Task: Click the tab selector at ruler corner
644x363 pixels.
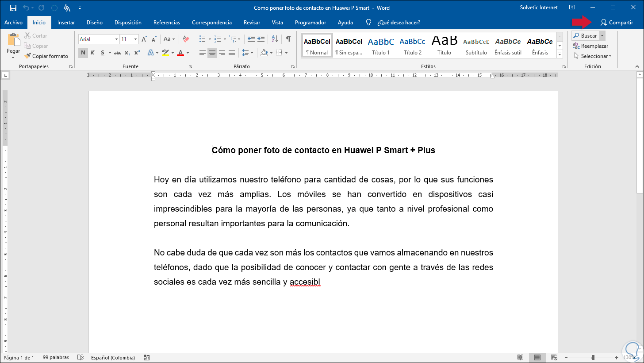Action: coord(5,76)
